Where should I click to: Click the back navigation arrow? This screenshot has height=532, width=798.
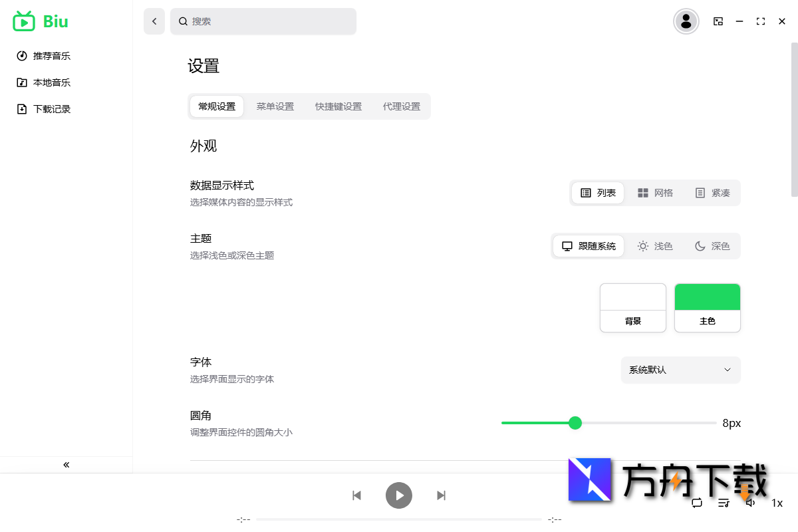click(154, 21)
